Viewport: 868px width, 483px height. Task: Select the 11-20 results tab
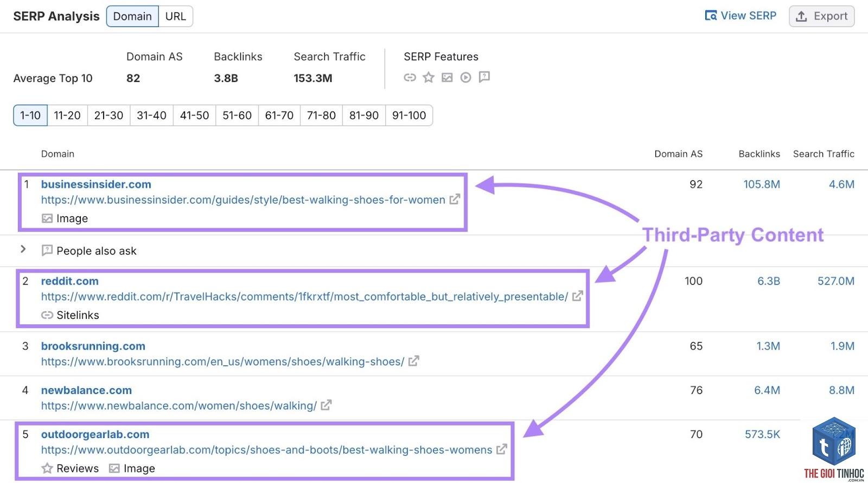tap(67, 115)
